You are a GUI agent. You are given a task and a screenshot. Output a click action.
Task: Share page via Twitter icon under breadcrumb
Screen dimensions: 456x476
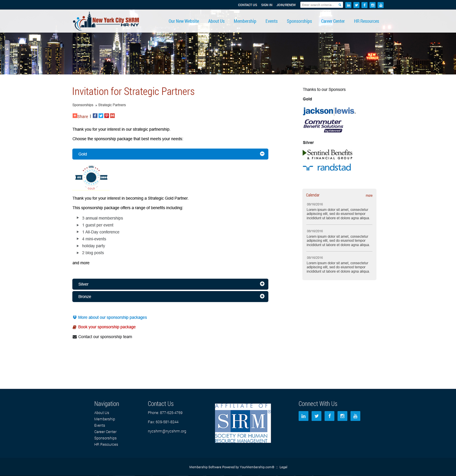(101, 116)
